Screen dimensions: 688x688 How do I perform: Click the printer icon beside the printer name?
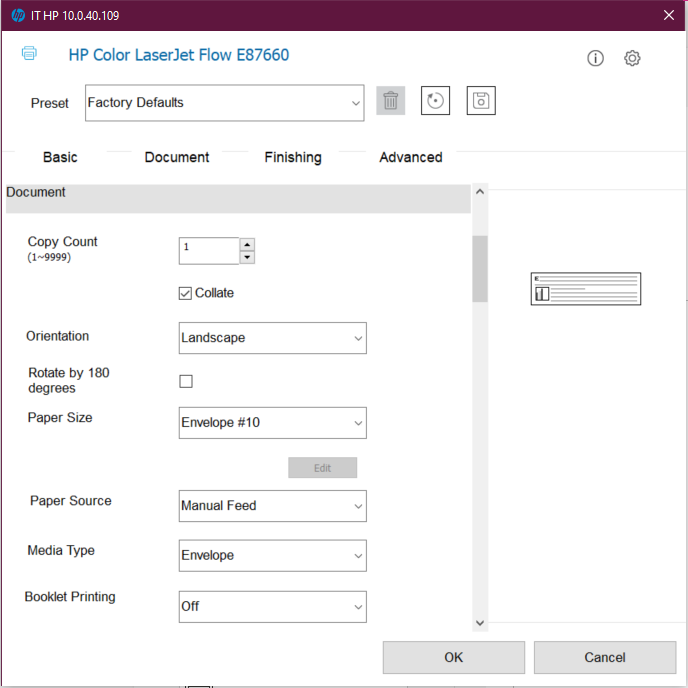[29, 53]
